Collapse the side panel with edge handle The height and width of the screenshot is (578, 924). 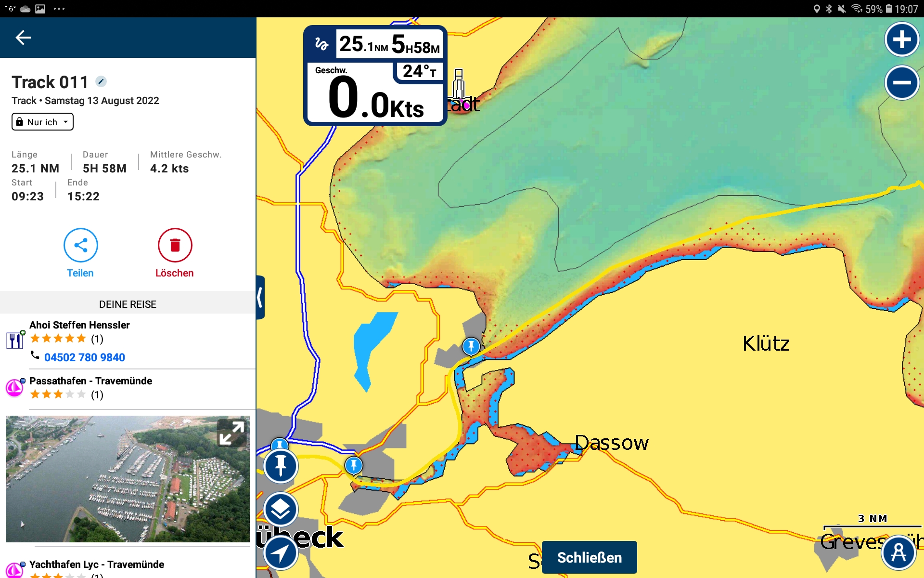click(x=260, y=297)
